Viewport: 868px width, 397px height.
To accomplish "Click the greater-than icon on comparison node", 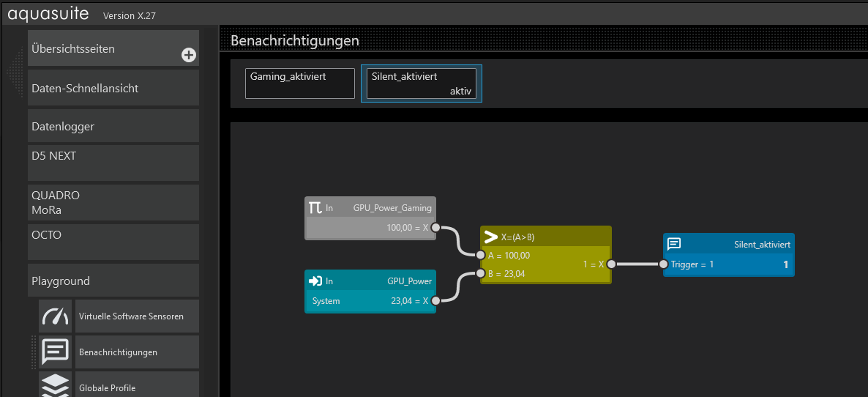I will pyautogui.click(x=491, y=237).
